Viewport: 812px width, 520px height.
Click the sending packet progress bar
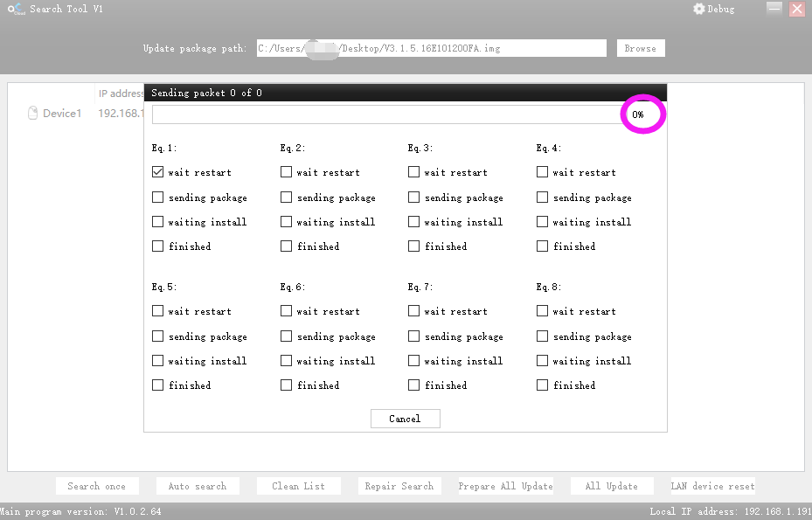[387, 114]
